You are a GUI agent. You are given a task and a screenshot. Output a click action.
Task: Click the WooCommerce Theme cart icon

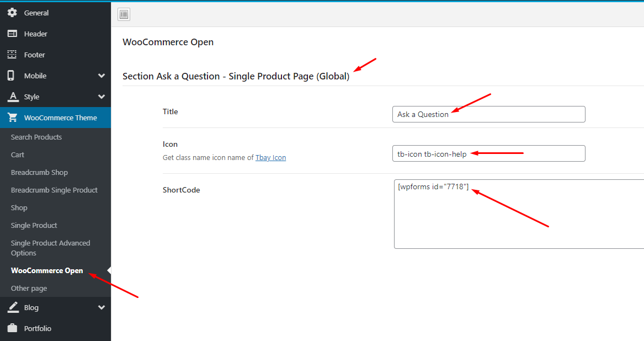[12, 118]
